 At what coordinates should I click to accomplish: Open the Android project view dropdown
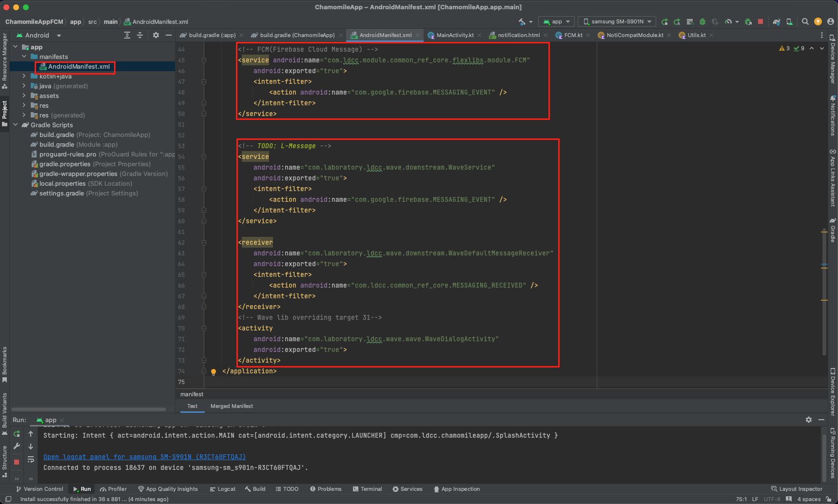[x=39, y=35]
